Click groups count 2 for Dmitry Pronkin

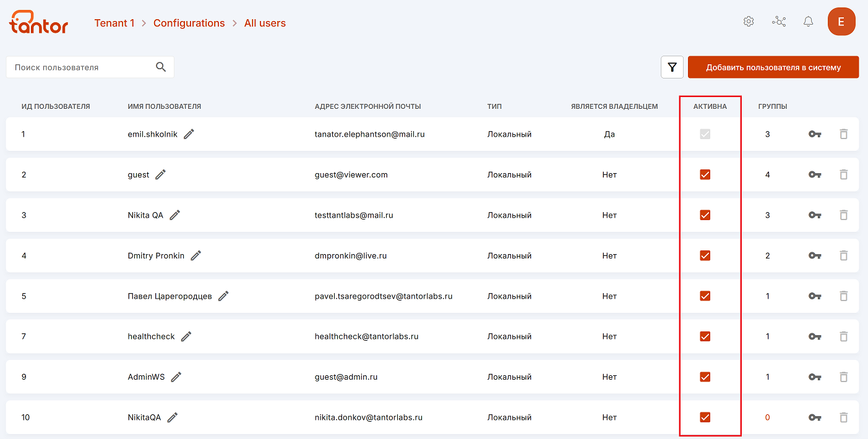768,255
